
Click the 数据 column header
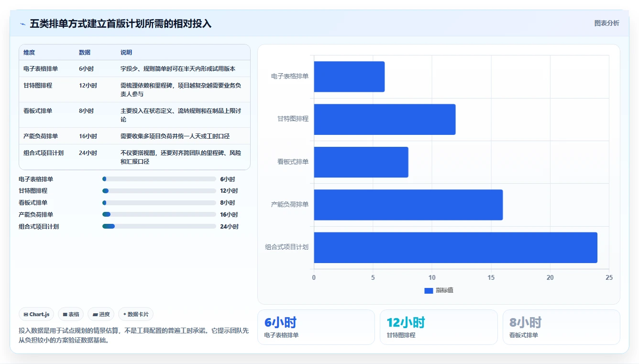click(85, 53)
